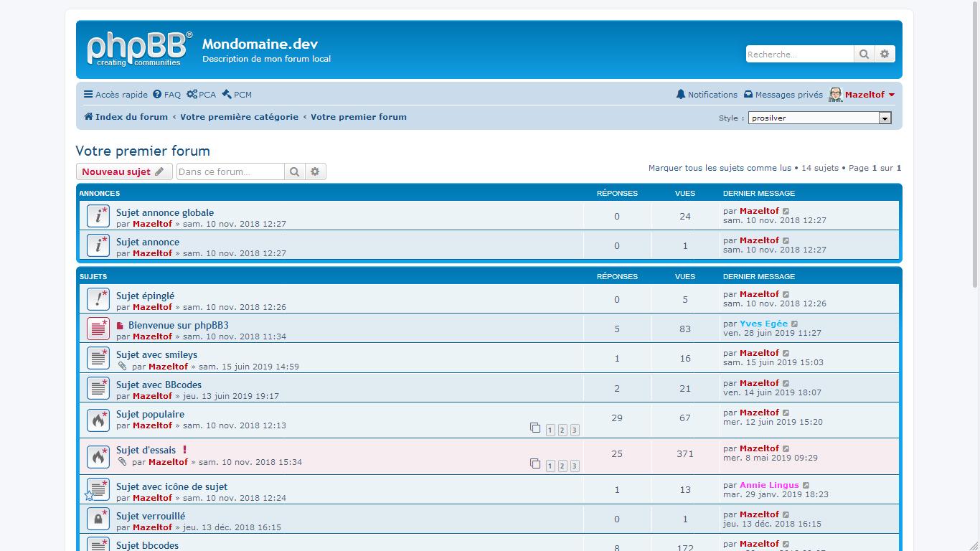Screen dimensions: 980x551
Task: Open the Sujet annonce topic title
Action: tap(148, 242)
